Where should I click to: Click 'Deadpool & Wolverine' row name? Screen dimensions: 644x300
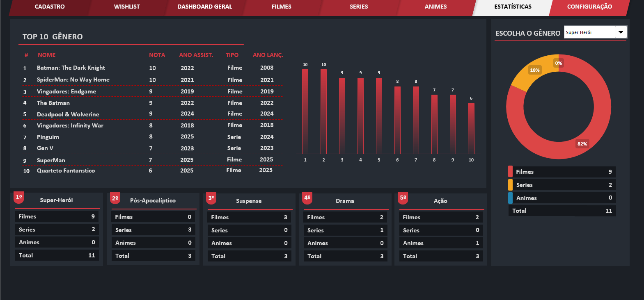point(68,114)
